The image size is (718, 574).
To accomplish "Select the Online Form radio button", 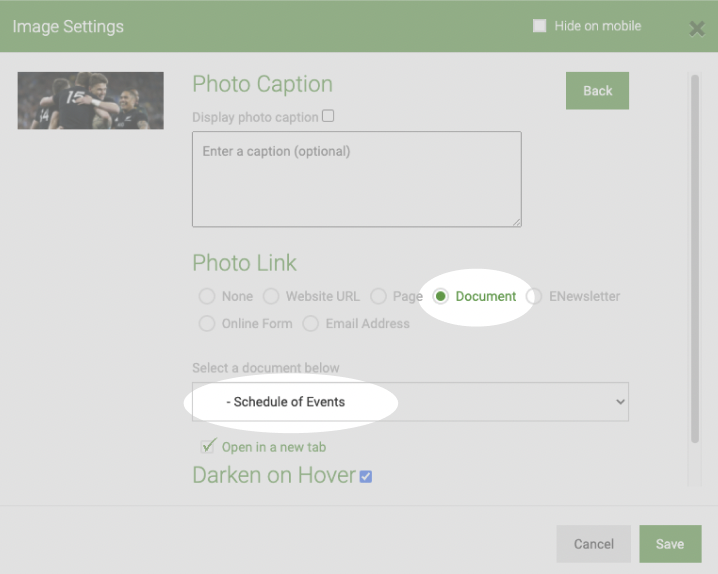I will click(207, 324).
